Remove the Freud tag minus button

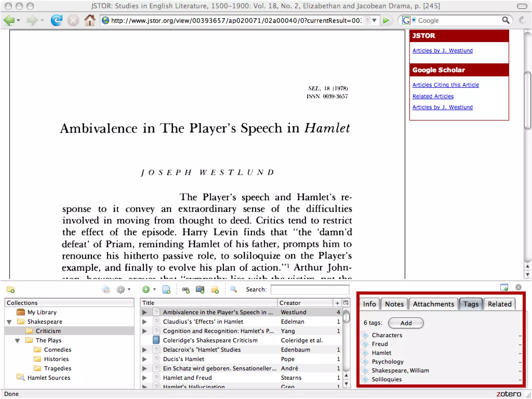coord(520,345)
